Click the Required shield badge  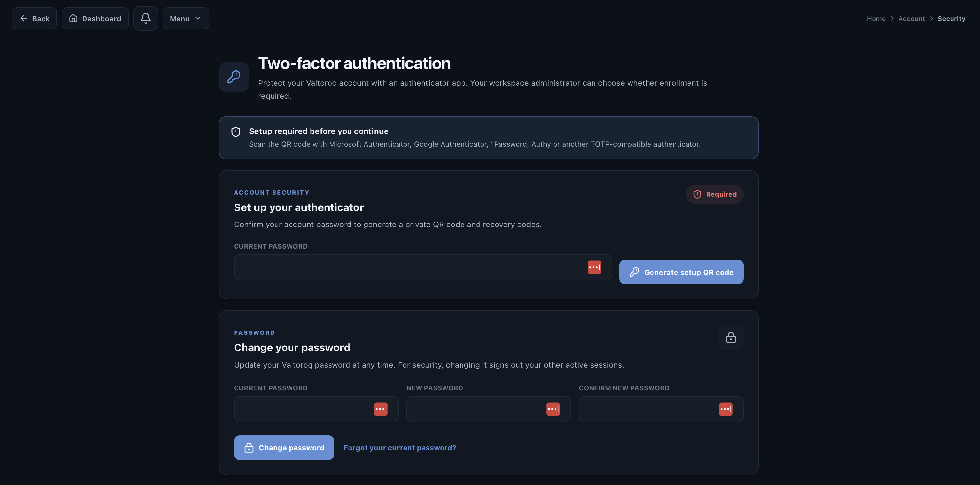click(x=714, y=194)
